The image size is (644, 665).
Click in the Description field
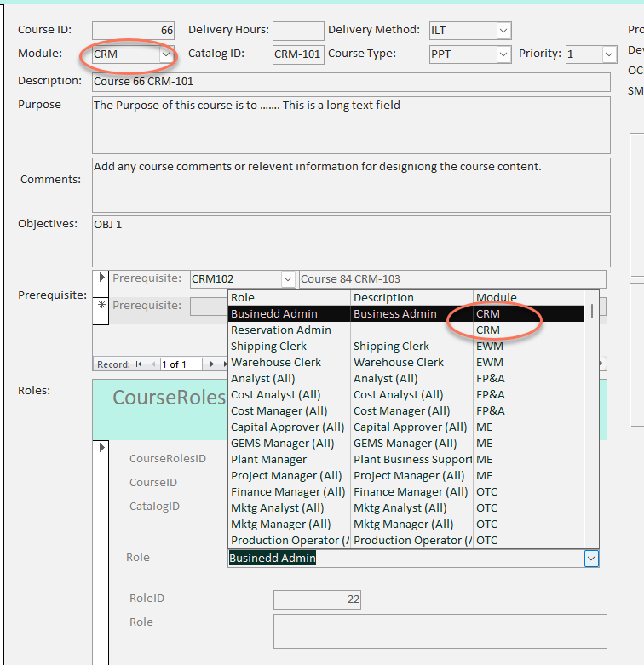point(351,82)
